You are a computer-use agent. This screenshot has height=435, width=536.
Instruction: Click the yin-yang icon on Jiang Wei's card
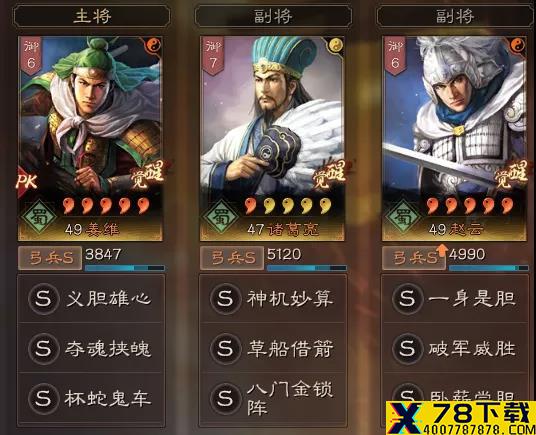pyautogui.click(x=152, y=45)
